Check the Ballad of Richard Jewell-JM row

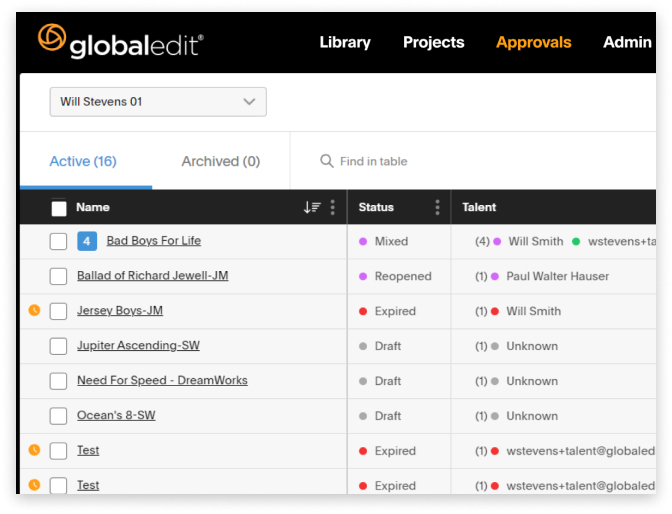pyautogui.click(x=58, y=277)
